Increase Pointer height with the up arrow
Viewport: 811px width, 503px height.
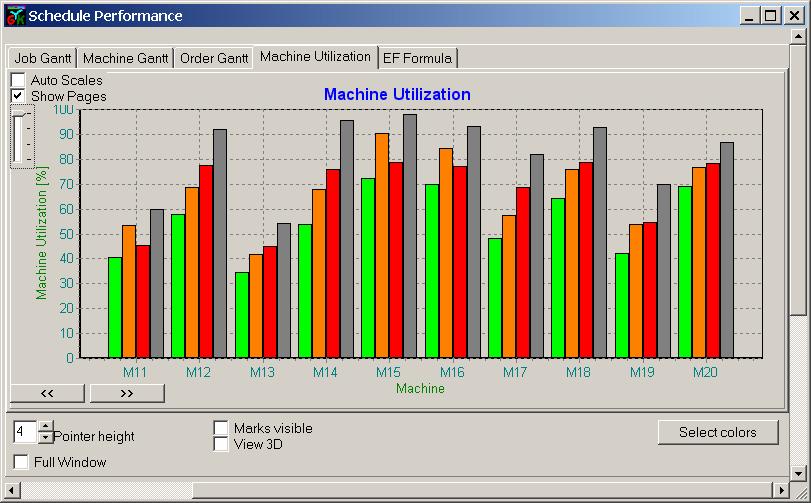coord(46,426)
